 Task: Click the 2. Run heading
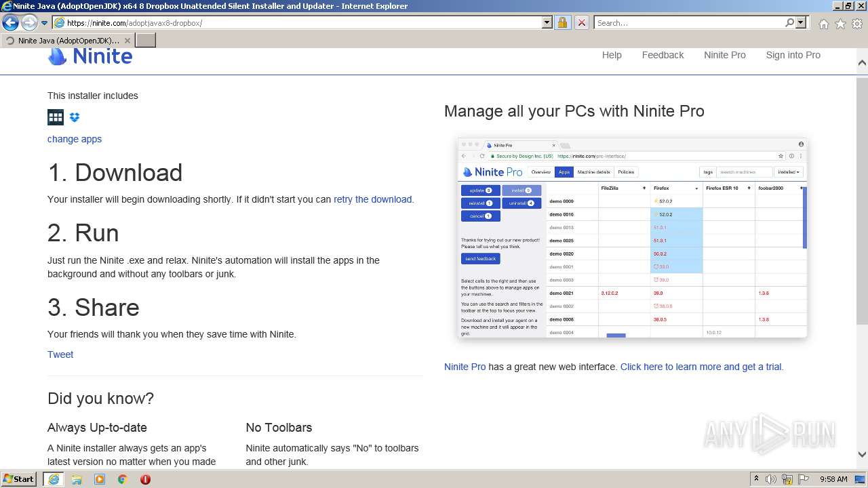83,233
